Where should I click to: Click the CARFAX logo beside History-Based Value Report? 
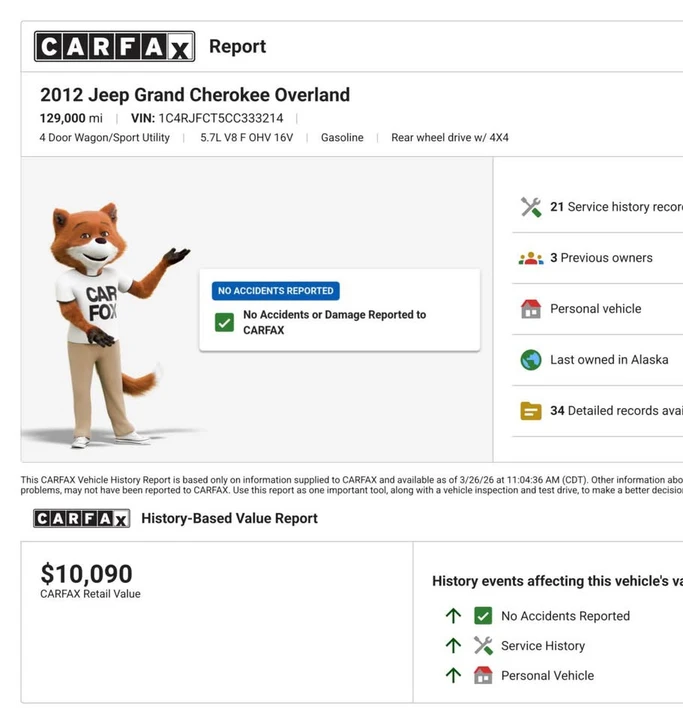[x=82, y=518]
